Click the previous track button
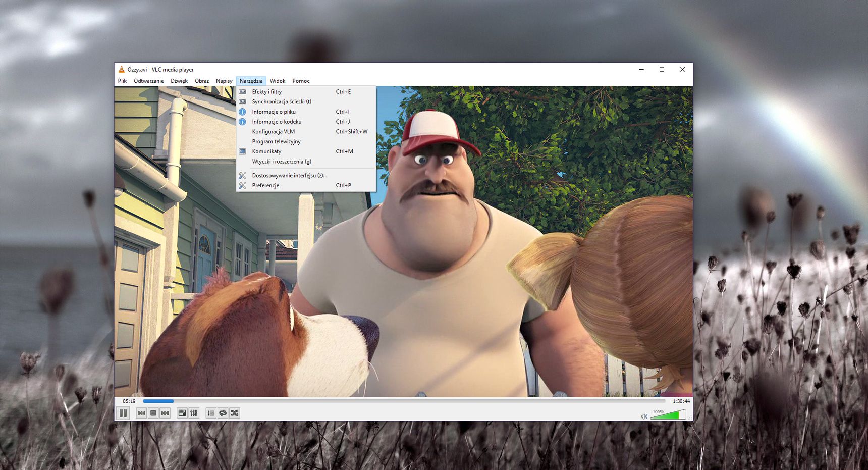 pos(141,413)
